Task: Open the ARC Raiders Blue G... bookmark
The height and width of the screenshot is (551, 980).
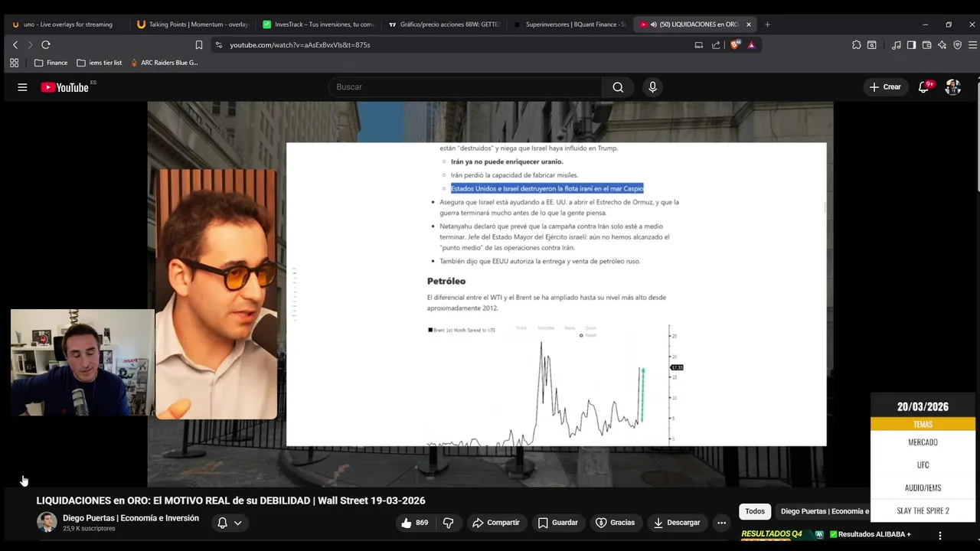Action: click(x=164, y=63)
